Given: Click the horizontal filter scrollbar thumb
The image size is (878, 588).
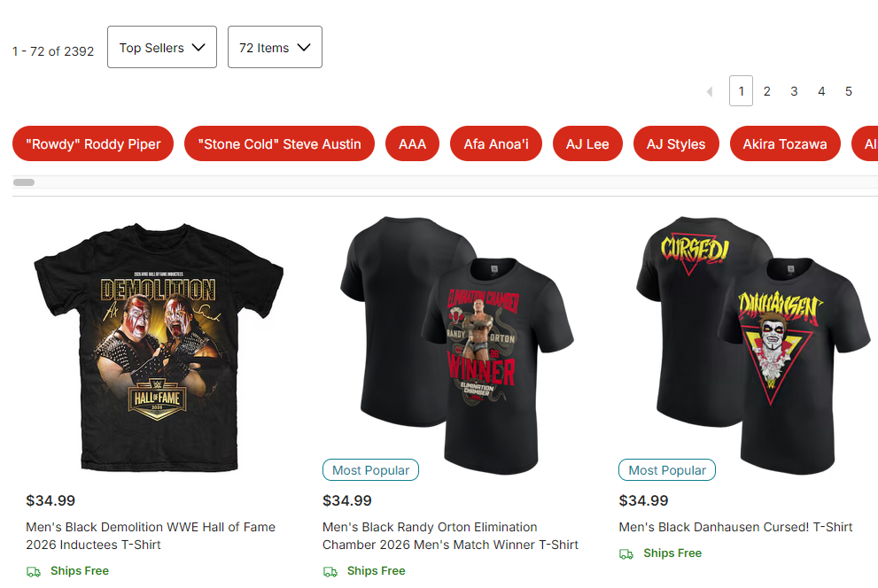Looking at the screenshot, I should pyautogui.click(x=24, y=182).
